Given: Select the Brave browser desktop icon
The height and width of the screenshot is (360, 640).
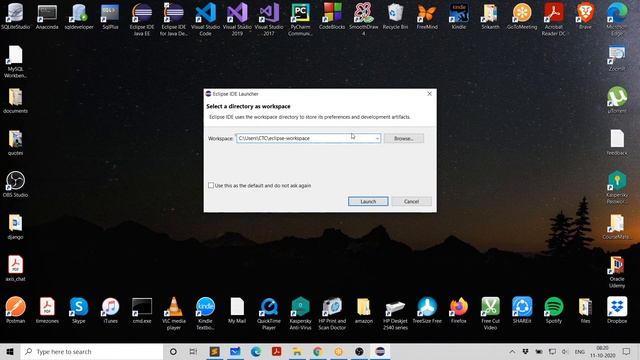Looking at the screenshot, I should click(585, 17).
